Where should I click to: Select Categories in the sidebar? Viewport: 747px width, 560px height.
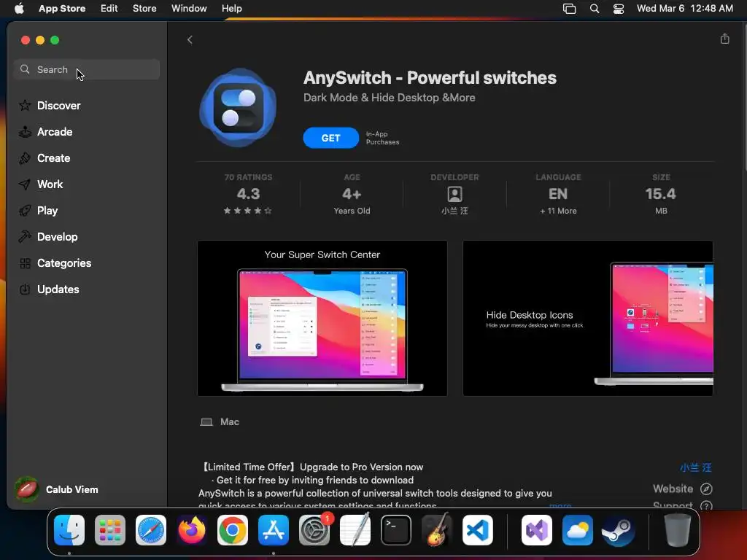point(64,262)
